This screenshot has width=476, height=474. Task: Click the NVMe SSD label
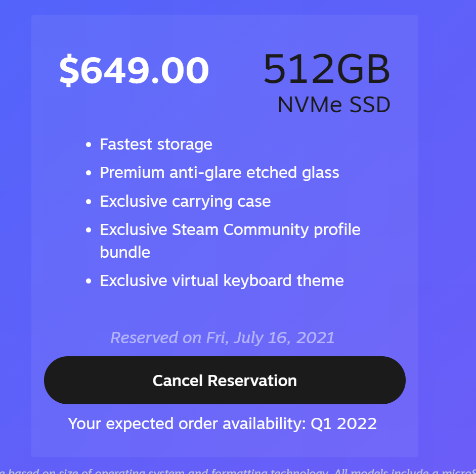[334, 105]
